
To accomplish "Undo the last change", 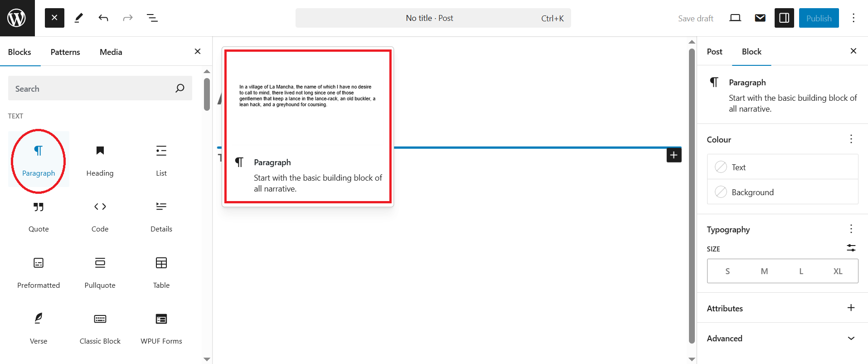I will (x=103, y=18).
